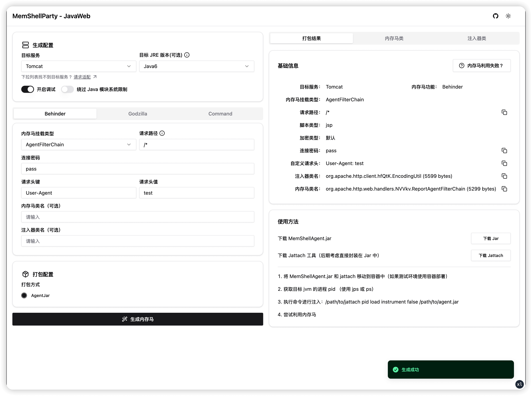Viewport: 532px width, 396px height.
Task: Click the 生成成功 toast message
Action: point(451,370)
